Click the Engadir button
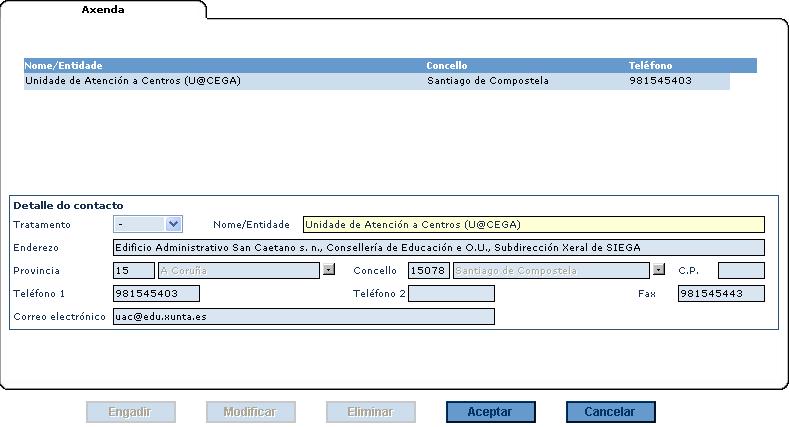Viewport: 789px width, 427px height. click(x=130, y=412)
